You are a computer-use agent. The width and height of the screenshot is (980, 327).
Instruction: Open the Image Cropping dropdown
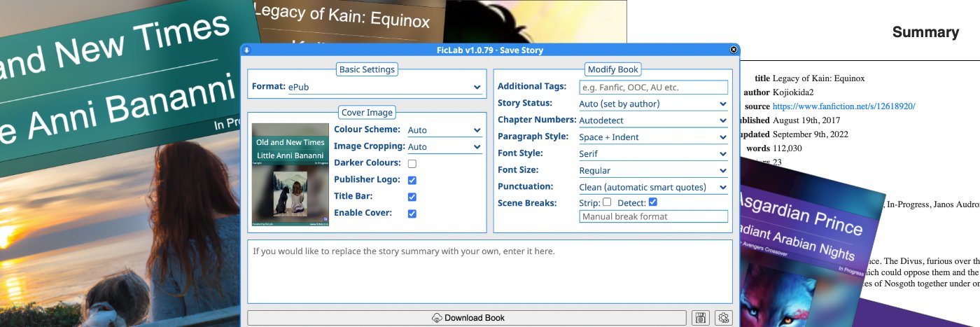coord(444,146)
